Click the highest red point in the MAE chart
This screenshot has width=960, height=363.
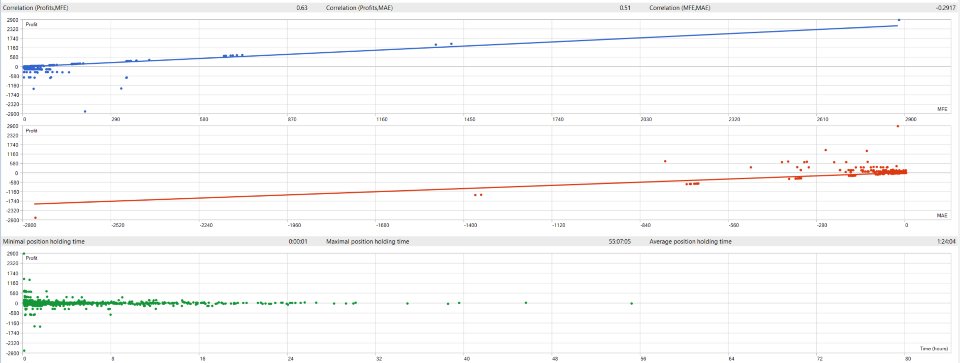pos(898,126)
